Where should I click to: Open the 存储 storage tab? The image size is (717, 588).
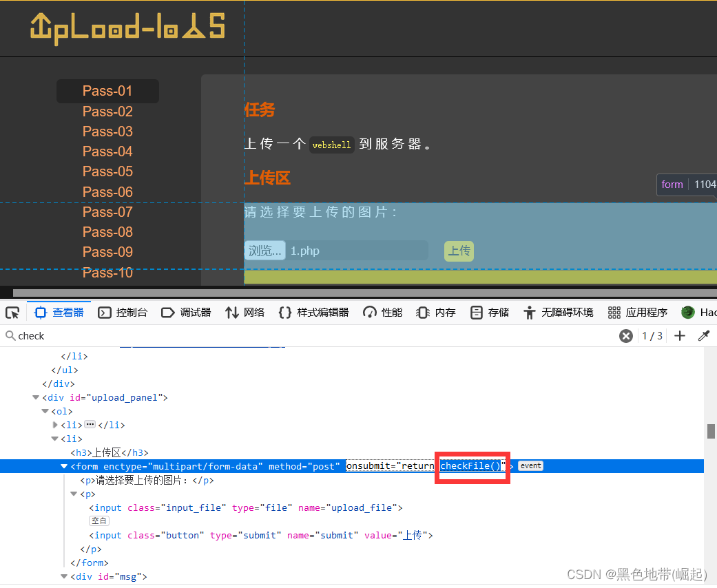(489, 313)
